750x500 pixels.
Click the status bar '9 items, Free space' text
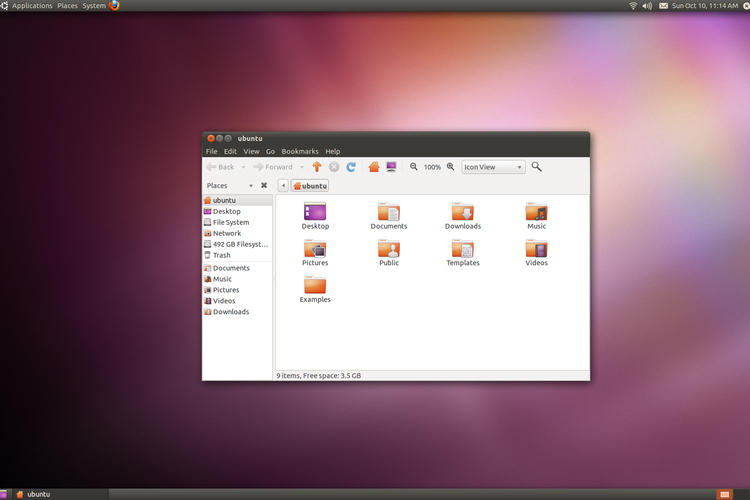click(319, 376)
